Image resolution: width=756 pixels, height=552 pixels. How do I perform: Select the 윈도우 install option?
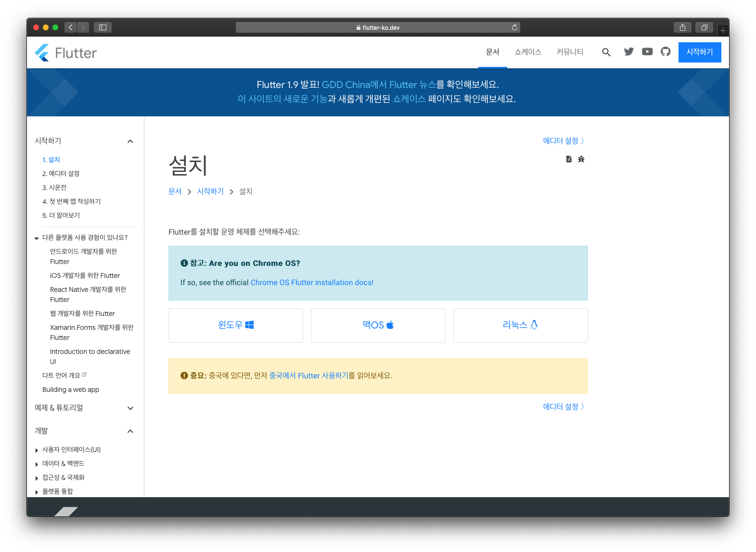[236, 326]
